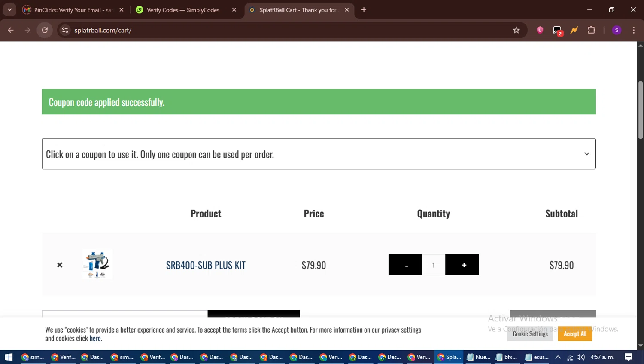Click scrollbar down arrow at bottom
Viewport: 644px width, 364px height.
(x=641, y=346)
